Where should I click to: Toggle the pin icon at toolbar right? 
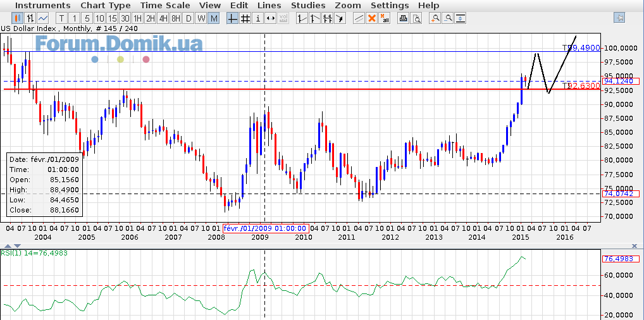(x=619, y=18)
